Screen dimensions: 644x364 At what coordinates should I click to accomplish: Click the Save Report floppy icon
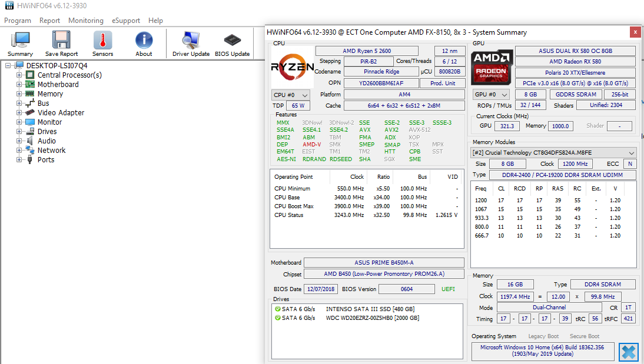[61, 40]
